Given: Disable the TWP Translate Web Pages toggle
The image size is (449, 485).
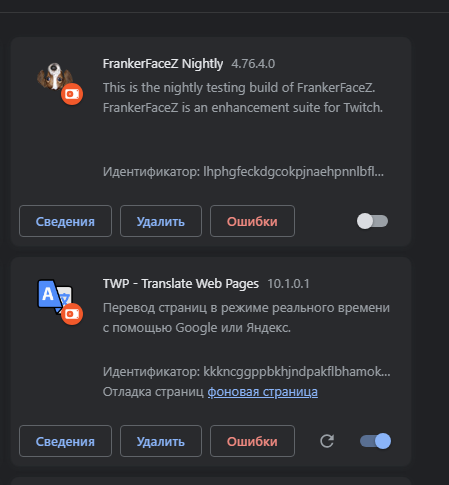Looking at the screenshot, I should point(376,441).
